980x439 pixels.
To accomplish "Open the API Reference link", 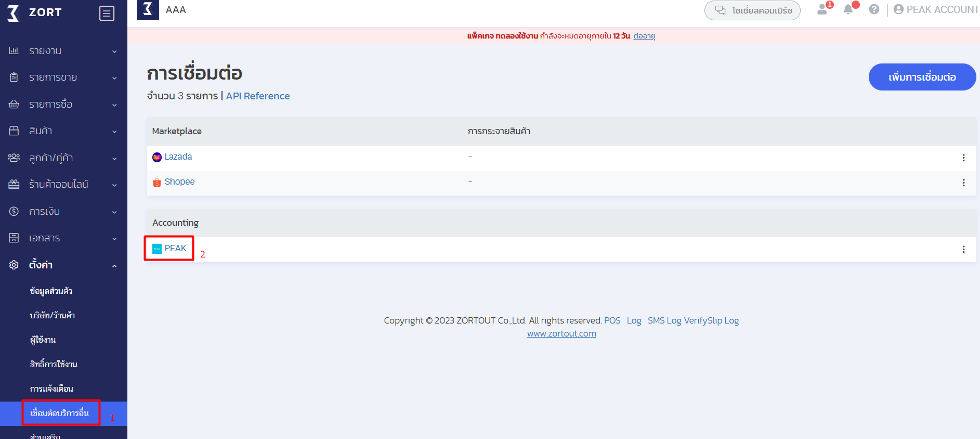I will pyautogui.click(x=258, y=96).
